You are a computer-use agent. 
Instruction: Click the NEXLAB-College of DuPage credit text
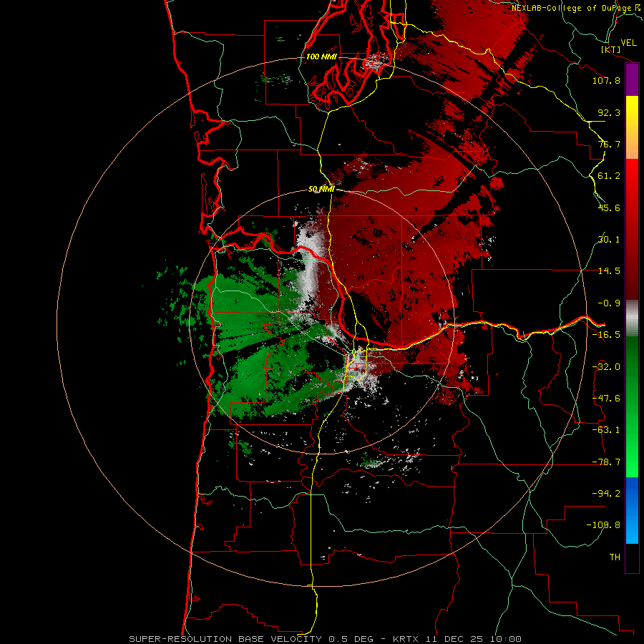(575, 8)
